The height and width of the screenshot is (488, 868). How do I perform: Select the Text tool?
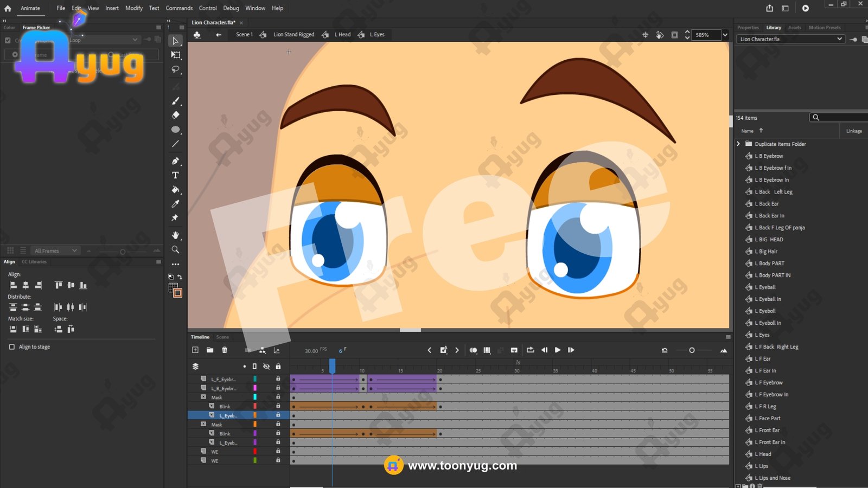point(175,175)
